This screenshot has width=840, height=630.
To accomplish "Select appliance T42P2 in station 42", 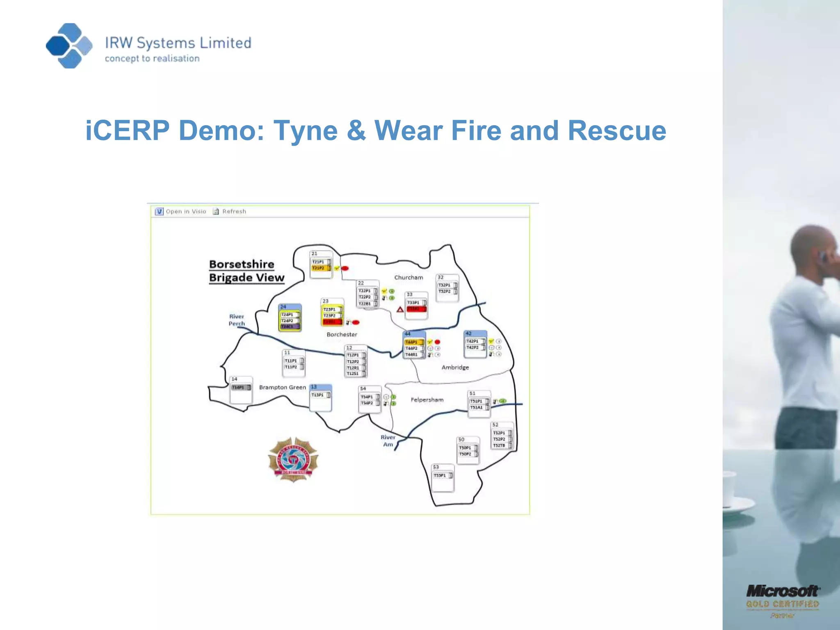I will point(475,347).
